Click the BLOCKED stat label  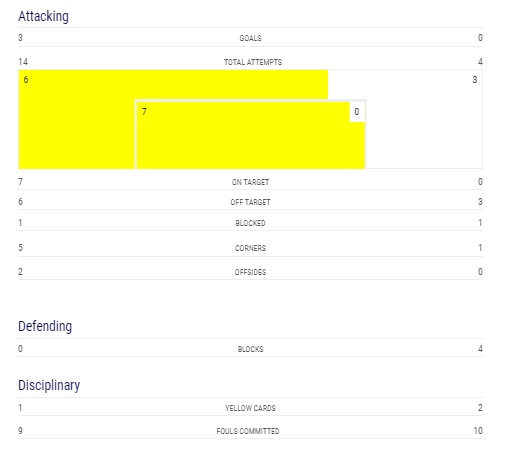coord(250,223)
